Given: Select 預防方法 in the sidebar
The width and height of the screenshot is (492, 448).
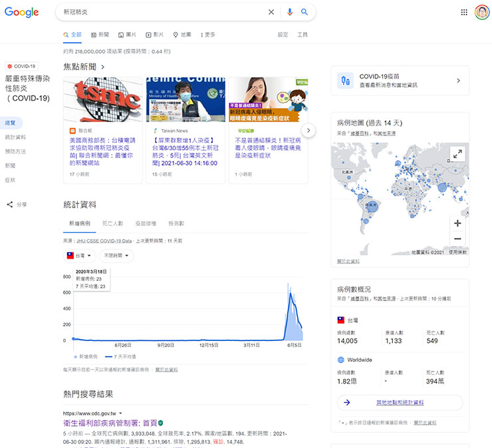Looking at the screenshot, I should point(15,151).
